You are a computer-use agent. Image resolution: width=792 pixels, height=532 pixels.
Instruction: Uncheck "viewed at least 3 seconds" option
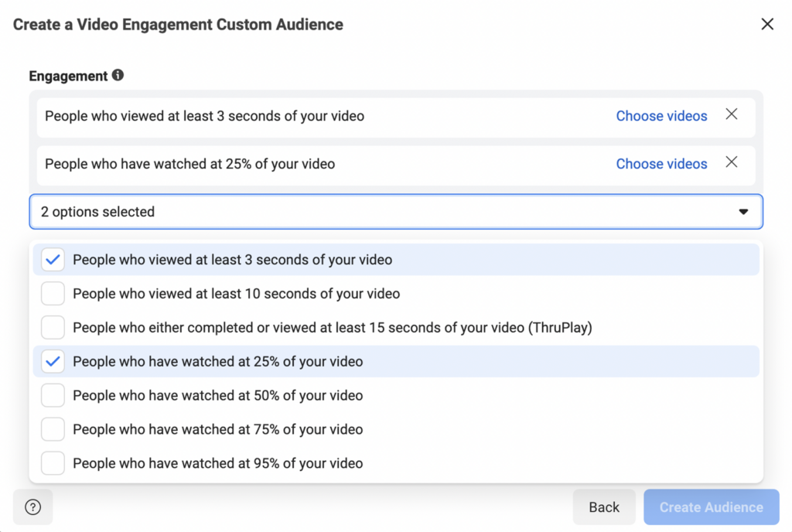(53, 259)
